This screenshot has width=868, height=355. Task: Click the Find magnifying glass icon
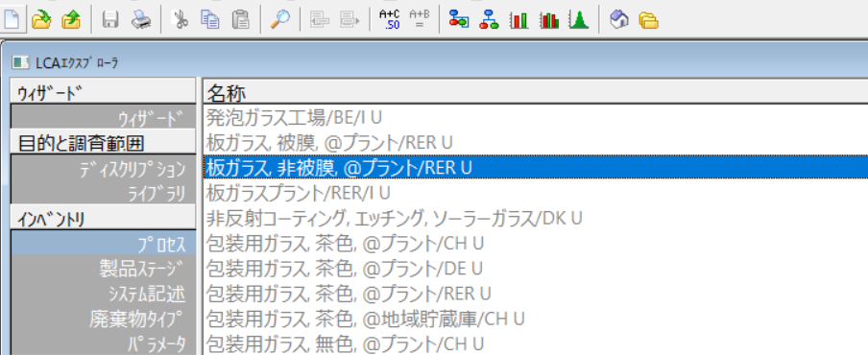(x=280, y=20)
